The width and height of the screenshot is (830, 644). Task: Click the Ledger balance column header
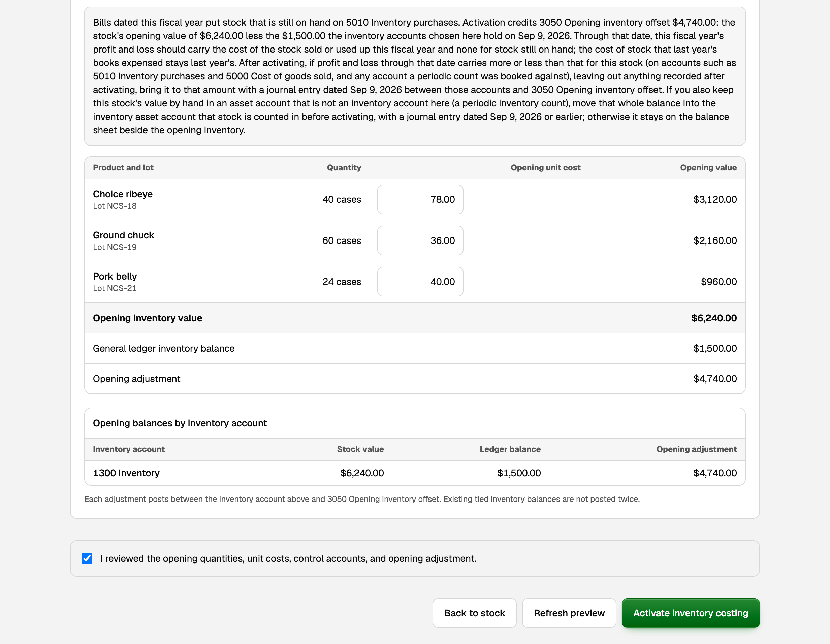[510, 449]
